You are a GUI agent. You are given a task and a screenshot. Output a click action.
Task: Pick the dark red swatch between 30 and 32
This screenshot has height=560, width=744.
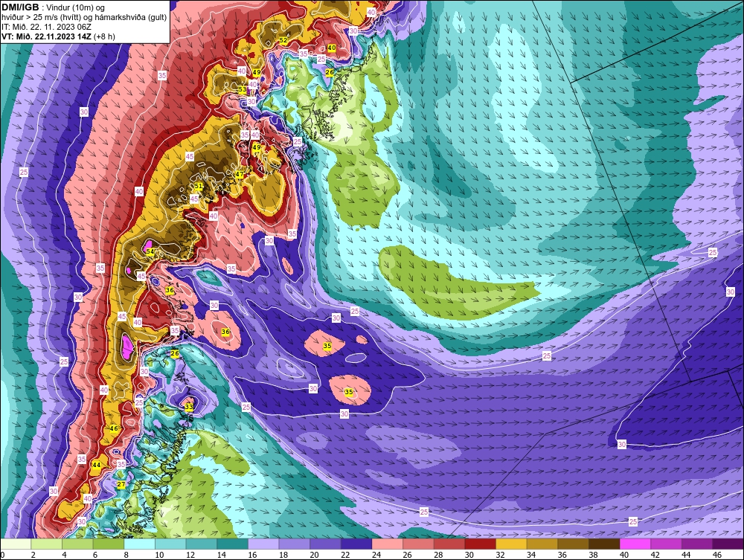click(480, 544)
